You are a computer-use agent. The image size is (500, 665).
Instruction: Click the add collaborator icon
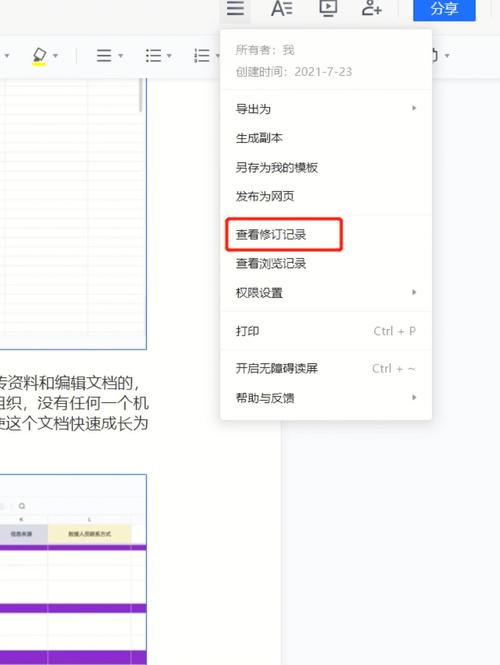pos(372,8)
